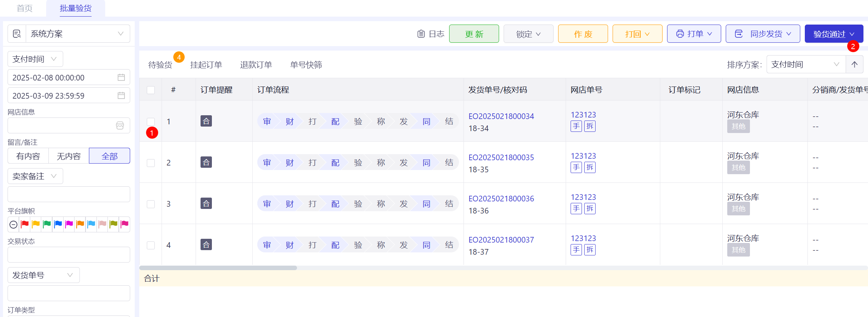
Task: Open order link EO2025021800036
Action: point(501,199)
